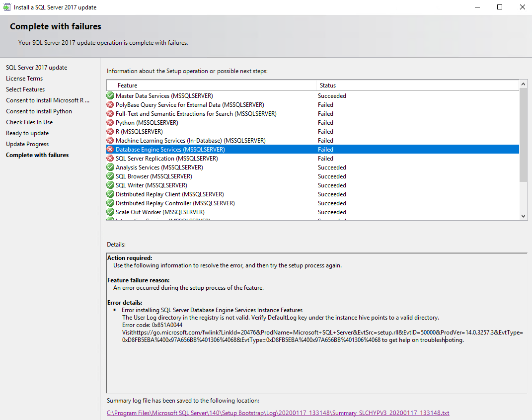Click the Feature failure reason heading
532x420 pixels.
coord(139,280)
